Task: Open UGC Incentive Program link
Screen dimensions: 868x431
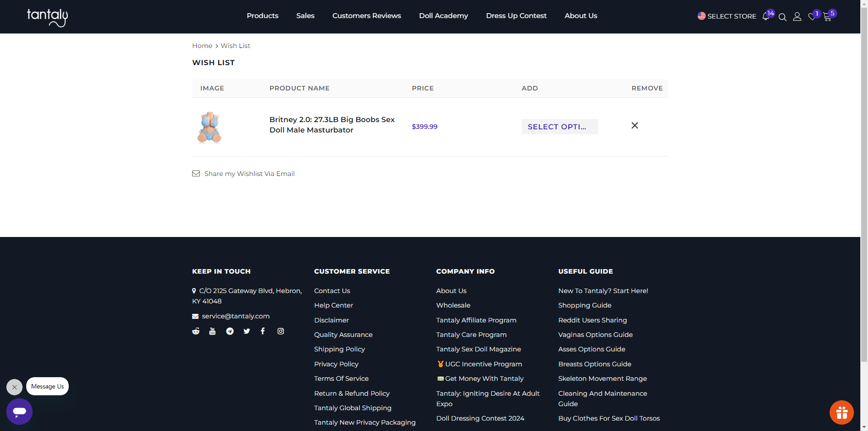Action: [480, 364]
